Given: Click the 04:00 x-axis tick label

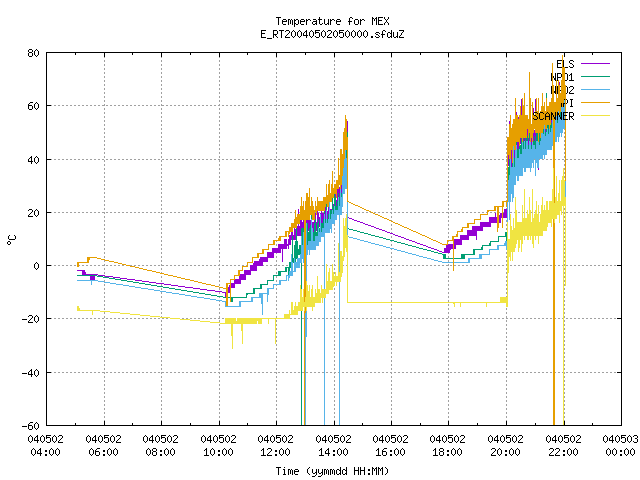Looking at the screenshot, I should tap(46, 452).
